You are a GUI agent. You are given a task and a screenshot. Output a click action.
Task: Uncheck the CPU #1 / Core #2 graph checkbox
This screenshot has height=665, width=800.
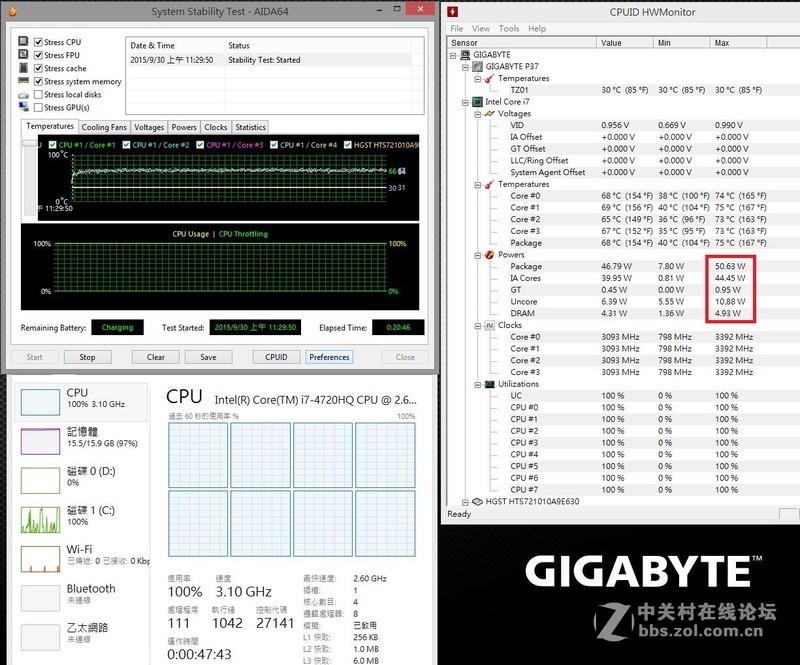point(127,143)
